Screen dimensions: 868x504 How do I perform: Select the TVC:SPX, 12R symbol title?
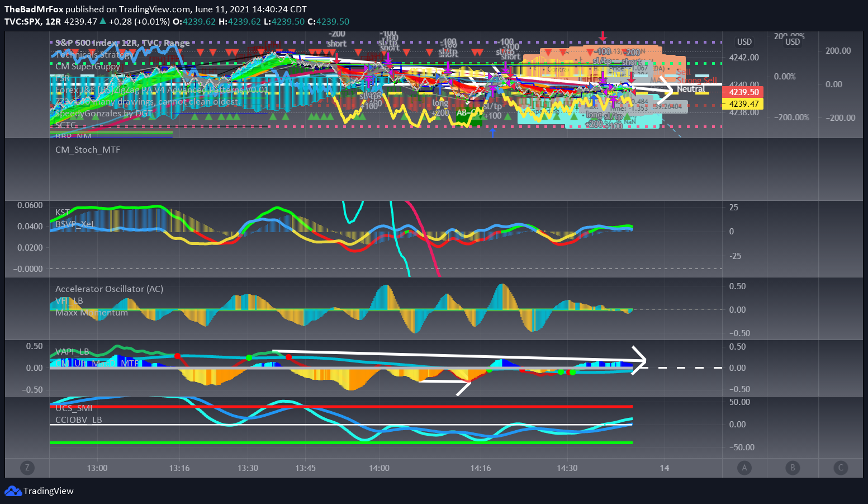tap(32, 21)
